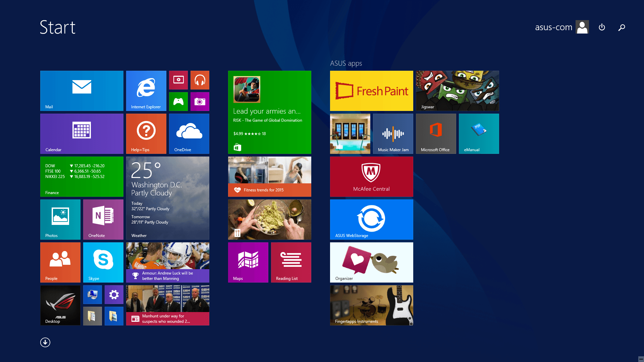Click the ASUS apps group heading
The width and height of the screenshot is (644, 362).
coord(346,63)
